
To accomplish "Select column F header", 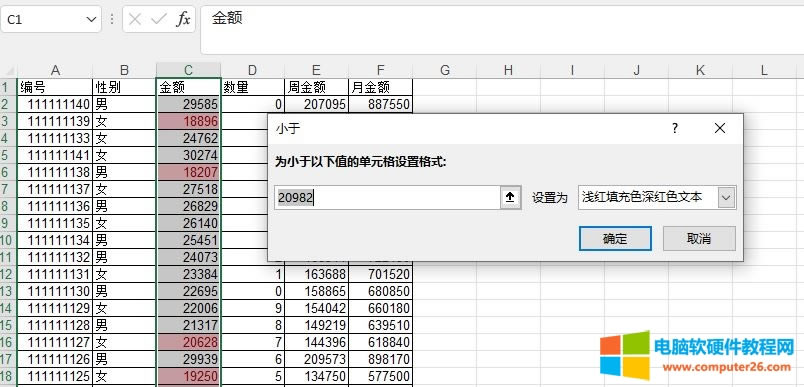I will coord(380,70).
